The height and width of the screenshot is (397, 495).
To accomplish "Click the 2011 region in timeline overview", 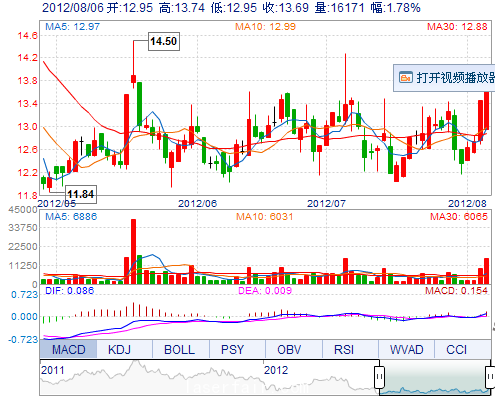I will click(53, 370).
